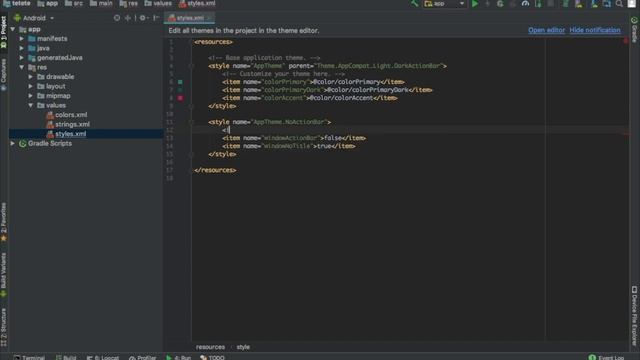The width and height of the screenshot is (640, 360).
Task: Open the Project Structure icon
Action: (607, 4)
